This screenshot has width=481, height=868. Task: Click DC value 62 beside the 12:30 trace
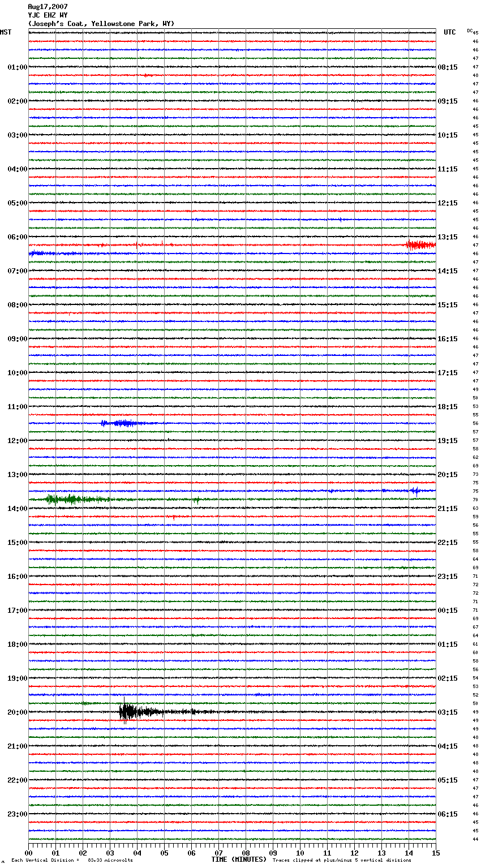(x=475, y=457)
